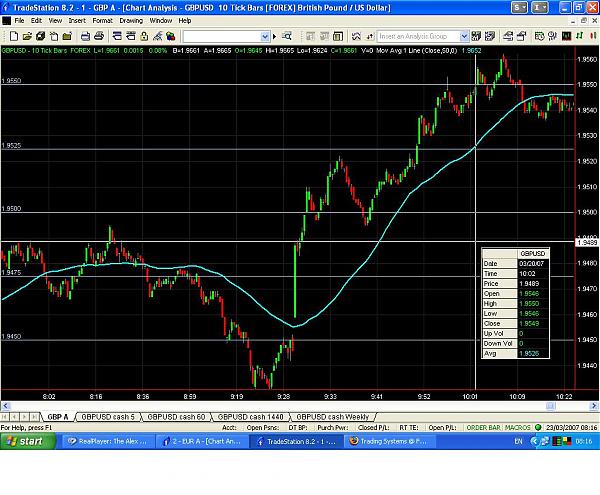Click the black go-arrow beside command line
Screen dimensions: 600x495
coord(274,37)
